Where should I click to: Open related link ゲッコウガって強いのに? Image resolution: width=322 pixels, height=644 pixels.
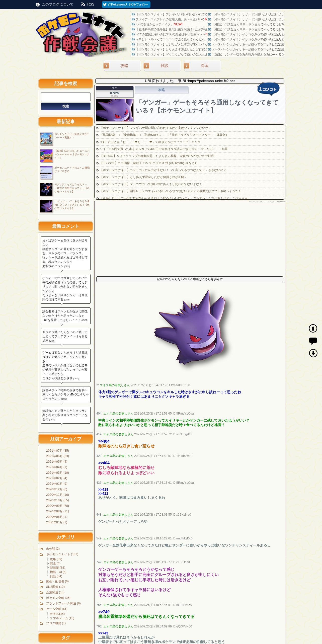tap(151, 184)
